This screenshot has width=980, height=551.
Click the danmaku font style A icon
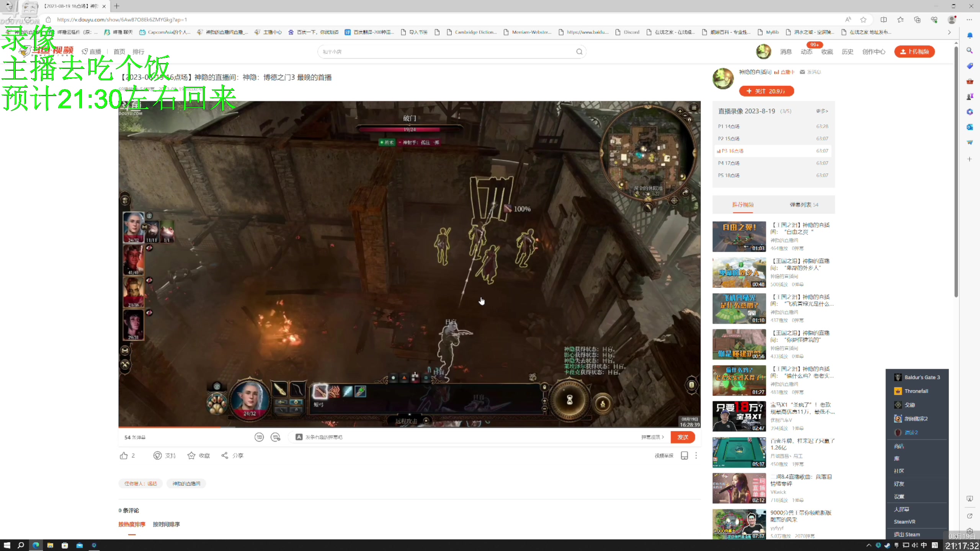tap(299, 437)
